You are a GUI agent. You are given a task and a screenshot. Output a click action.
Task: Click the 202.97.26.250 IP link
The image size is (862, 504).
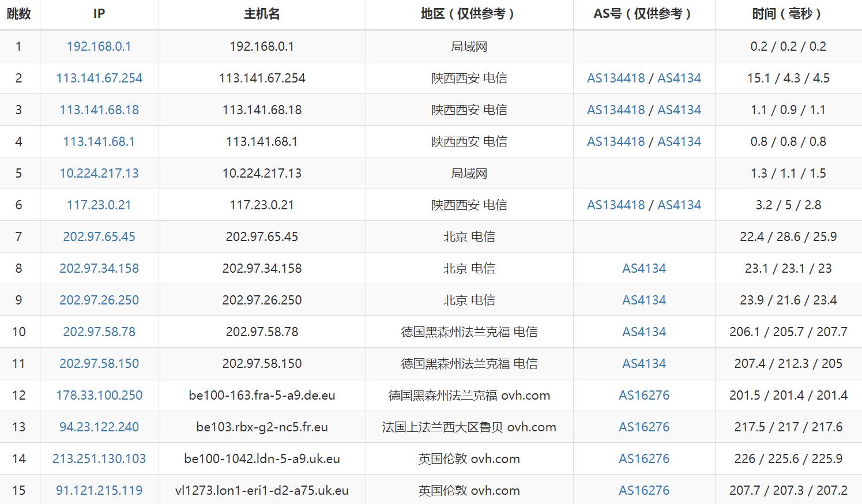[99, 300]
